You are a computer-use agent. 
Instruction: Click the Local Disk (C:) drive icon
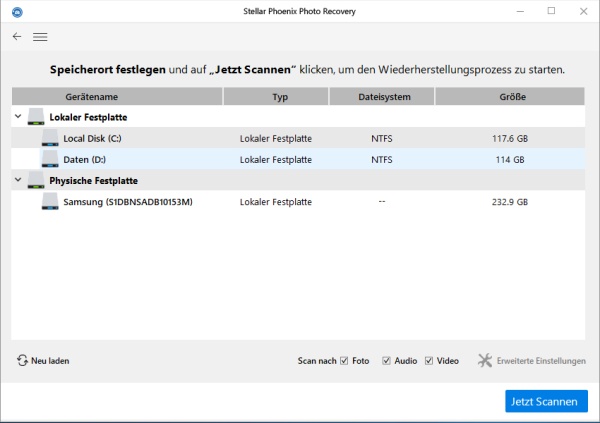[x=50, y=138]
